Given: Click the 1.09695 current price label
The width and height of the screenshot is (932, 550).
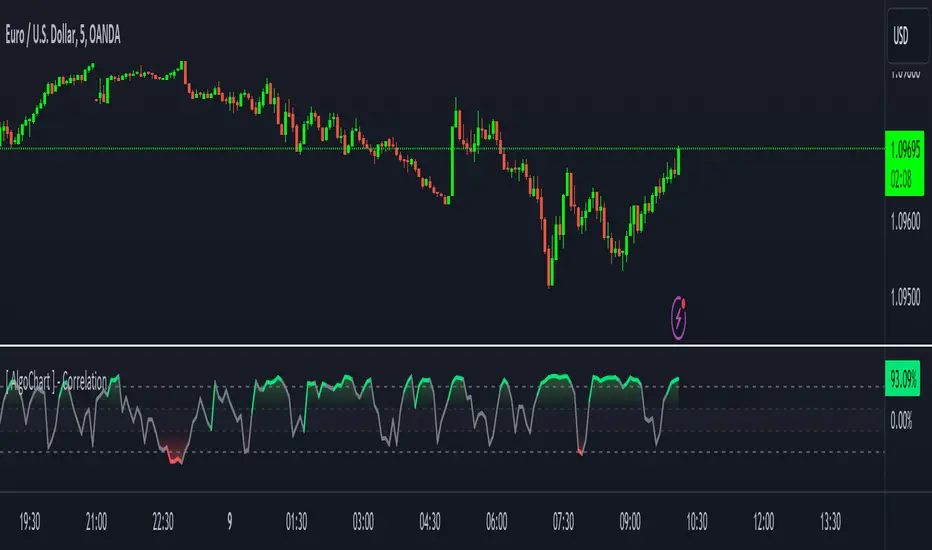Looking at the screenshot, I should (905, 149).
